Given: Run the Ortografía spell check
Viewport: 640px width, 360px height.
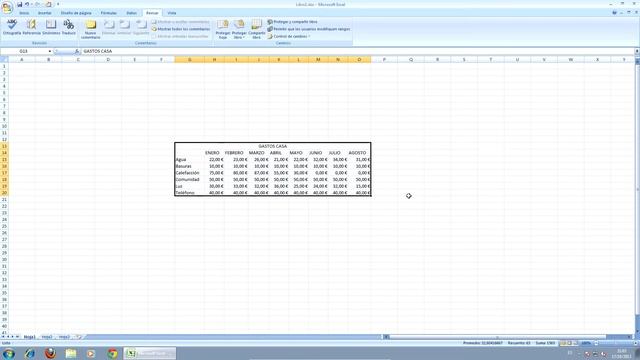Looking at the screenshot, I should click(x=11, y=28).
